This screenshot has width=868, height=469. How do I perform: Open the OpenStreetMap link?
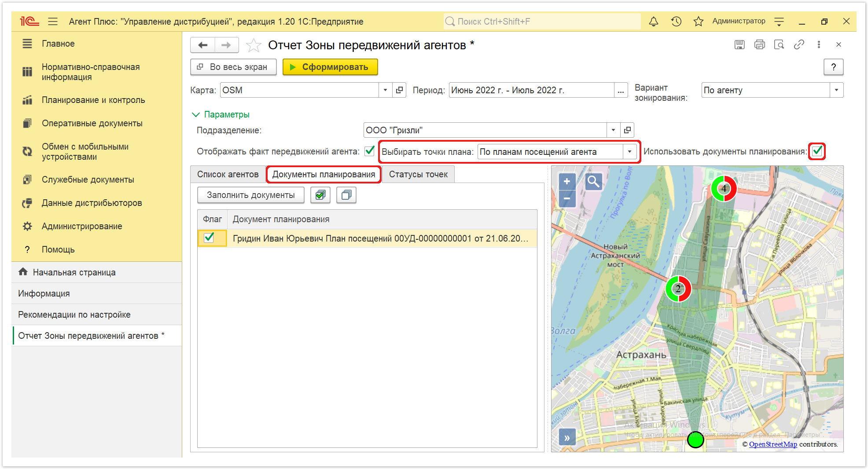(773, 444)
